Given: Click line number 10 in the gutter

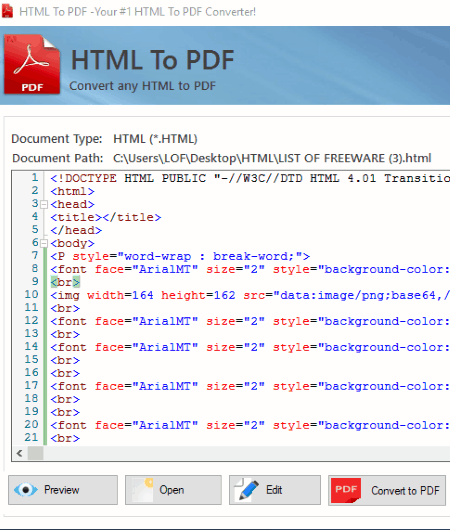Looking at the screenshot, I should tap(31, 295).
